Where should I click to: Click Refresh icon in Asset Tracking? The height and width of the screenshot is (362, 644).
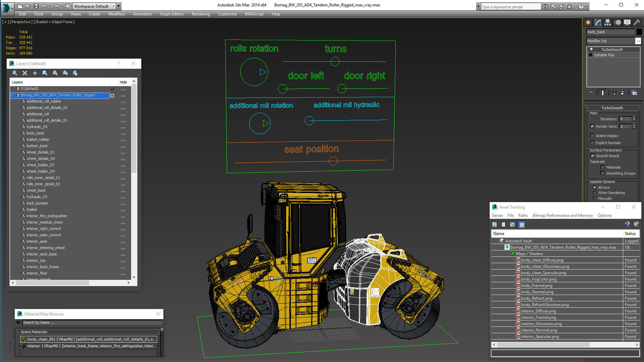[494, 225]
